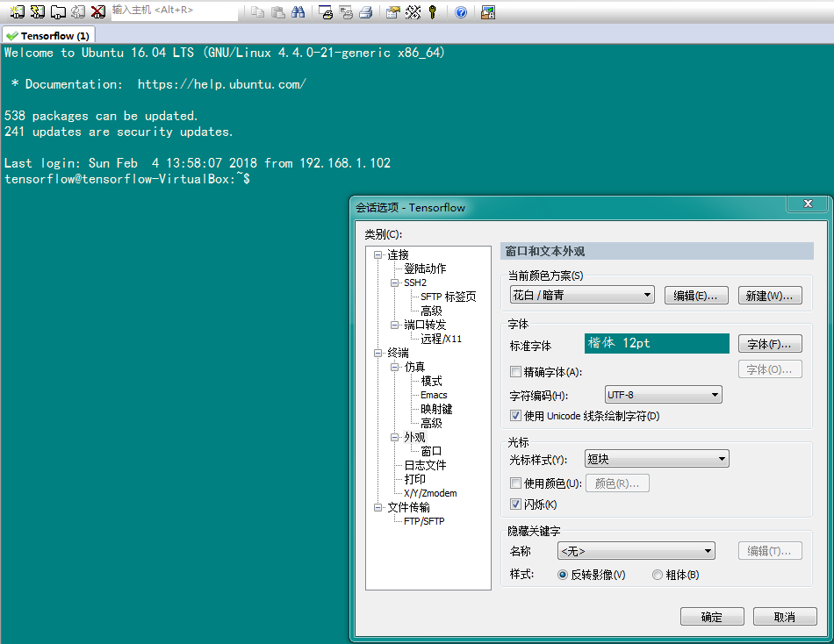
Task: Open the public key assistant key icon
Action: click(x=432, y=12)
